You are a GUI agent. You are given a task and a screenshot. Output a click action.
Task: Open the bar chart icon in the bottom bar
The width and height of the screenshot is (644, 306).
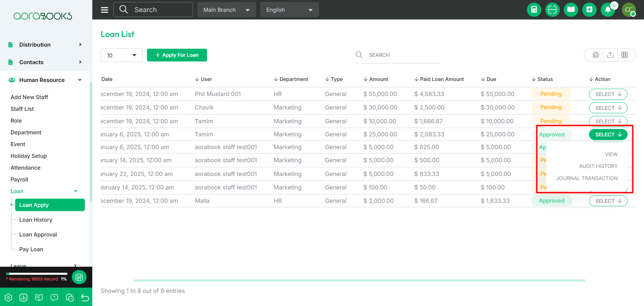tap(23, 297)
